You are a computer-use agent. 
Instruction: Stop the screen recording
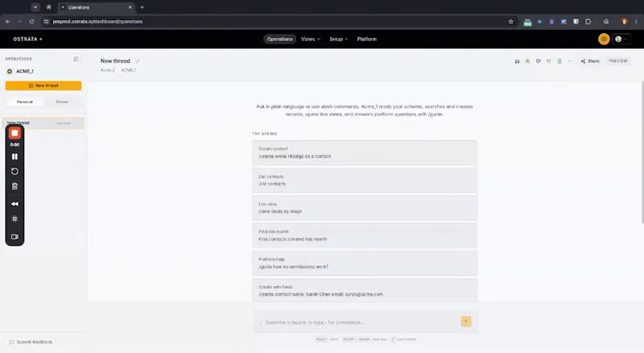click(x=14, y=133)
